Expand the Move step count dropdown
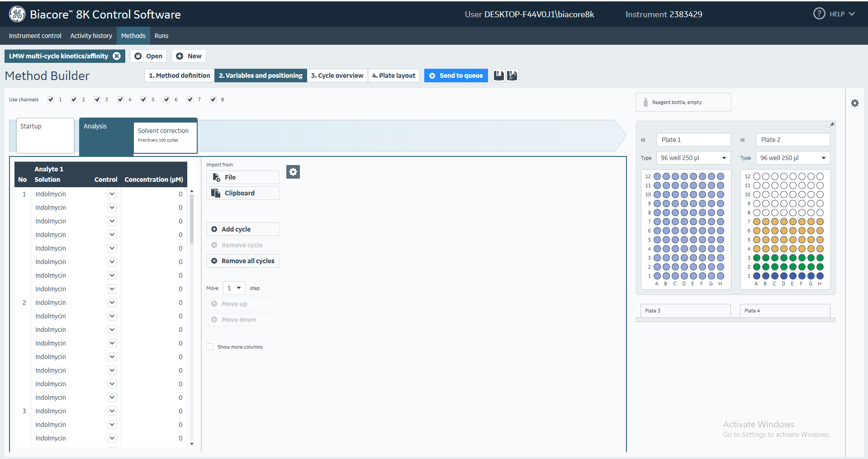This screenshot has width=868, height=459. (x=238, y=288)
